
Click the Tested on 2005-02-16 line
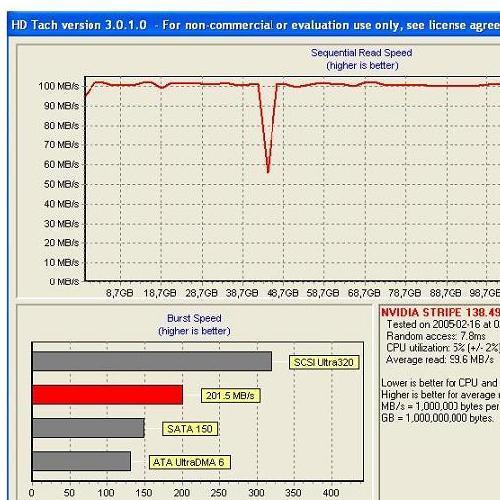[443, 324]
